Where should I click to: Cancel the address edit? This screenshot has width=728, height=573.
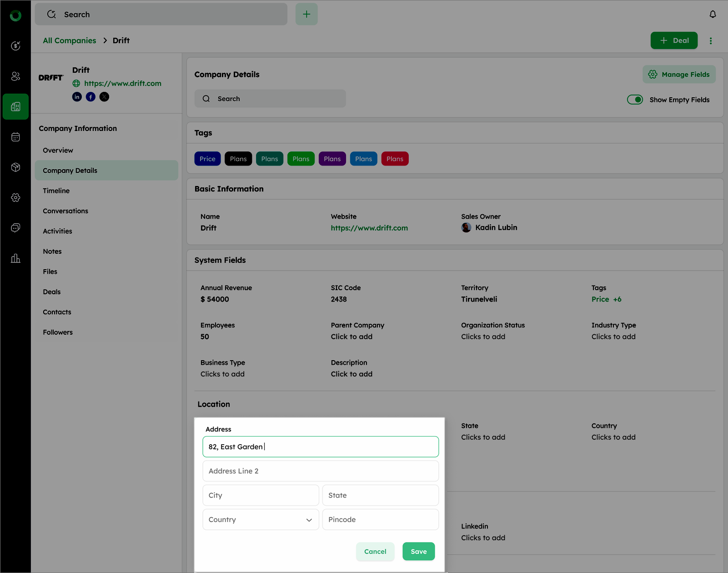(375, 551)
